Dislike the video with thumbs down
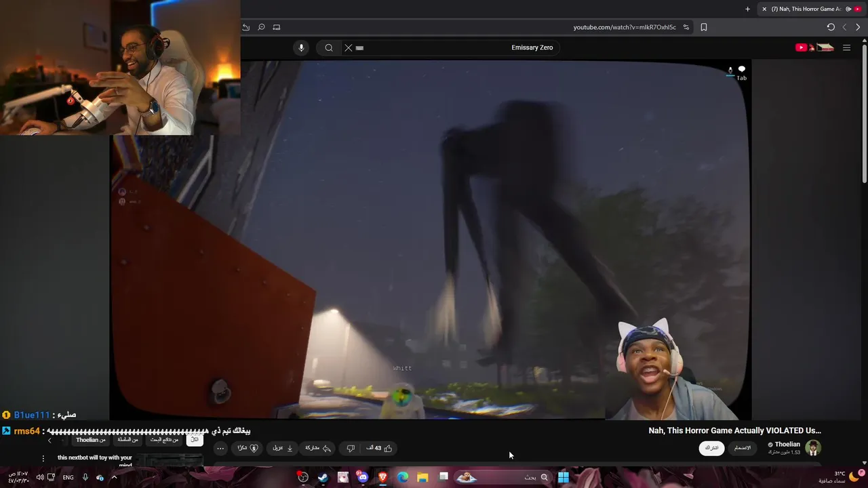This screenshot has width=868, height=488. 351,448
